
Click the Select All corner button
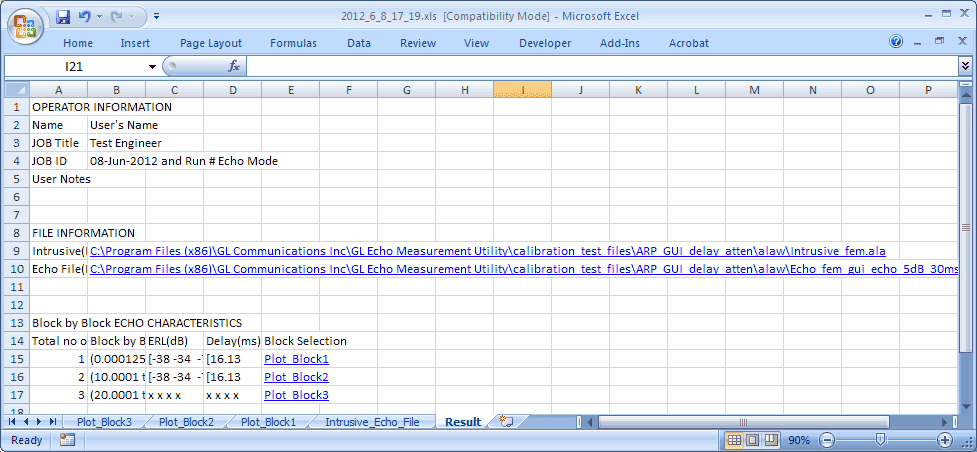click(x=17, y=90)
